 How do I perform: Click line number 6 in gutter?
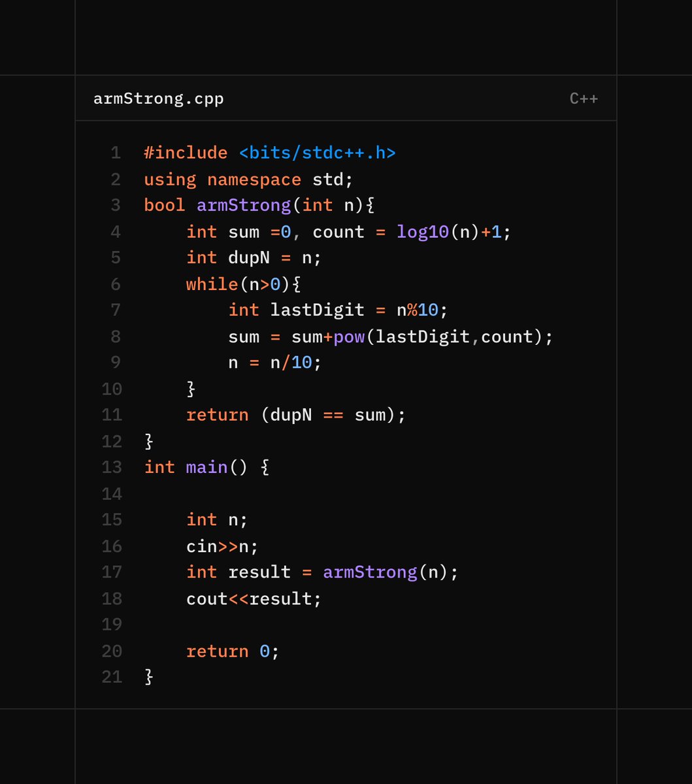coord(116,284)
